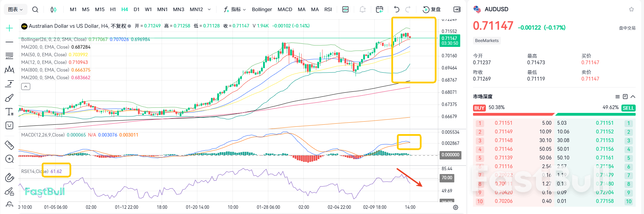Open the candlestick chart style picker

point(53,9)
